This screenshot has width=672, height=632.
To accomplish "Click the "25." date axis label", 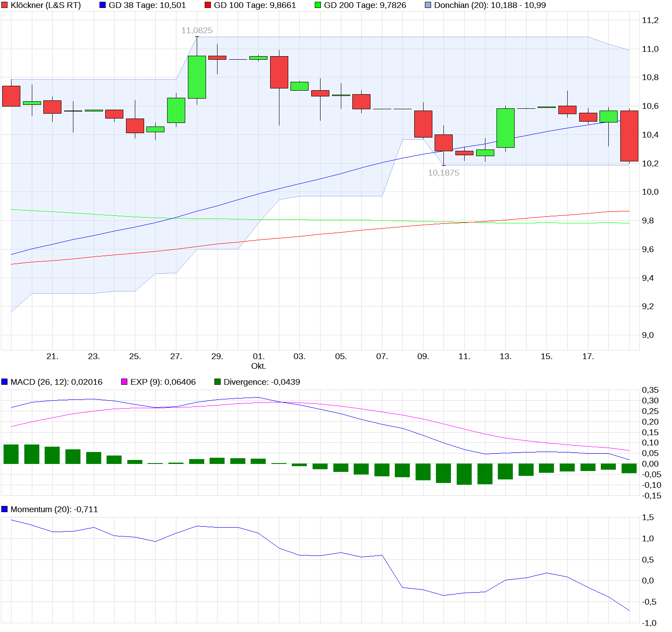I will (135, 356).
